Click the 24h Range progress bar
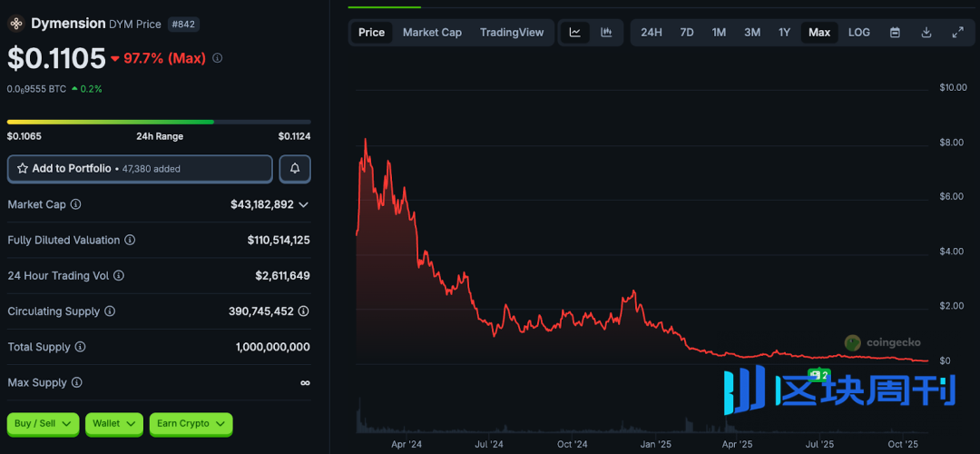980x454 pixels. tap(159, 122)
